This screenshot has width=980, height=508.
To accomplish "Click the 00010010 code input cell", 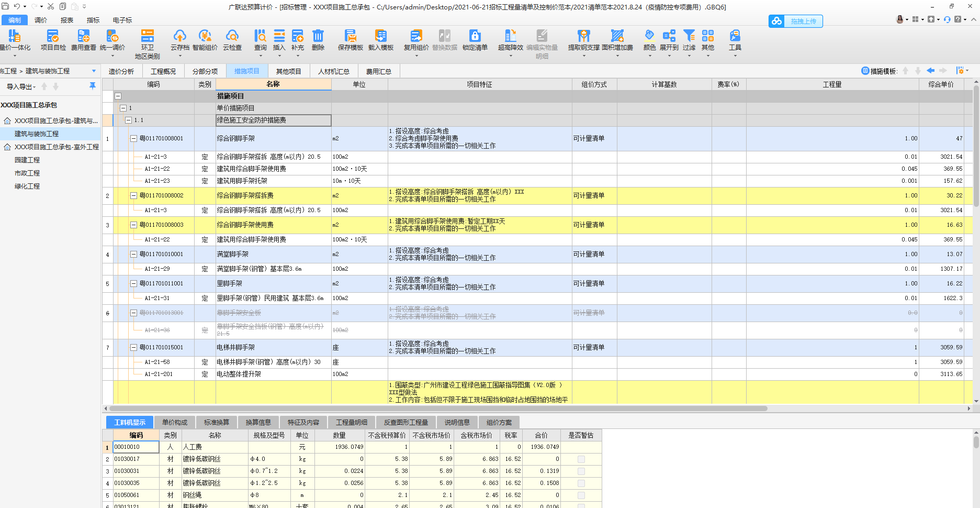I will coord(136,447).
